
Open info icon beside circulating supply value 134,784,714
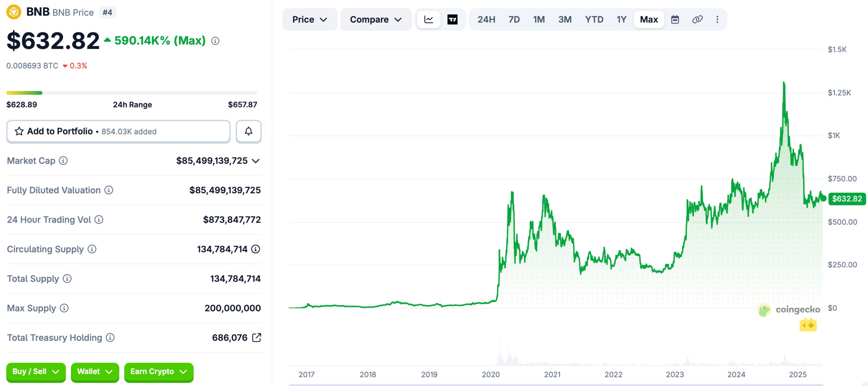[256, 249]
